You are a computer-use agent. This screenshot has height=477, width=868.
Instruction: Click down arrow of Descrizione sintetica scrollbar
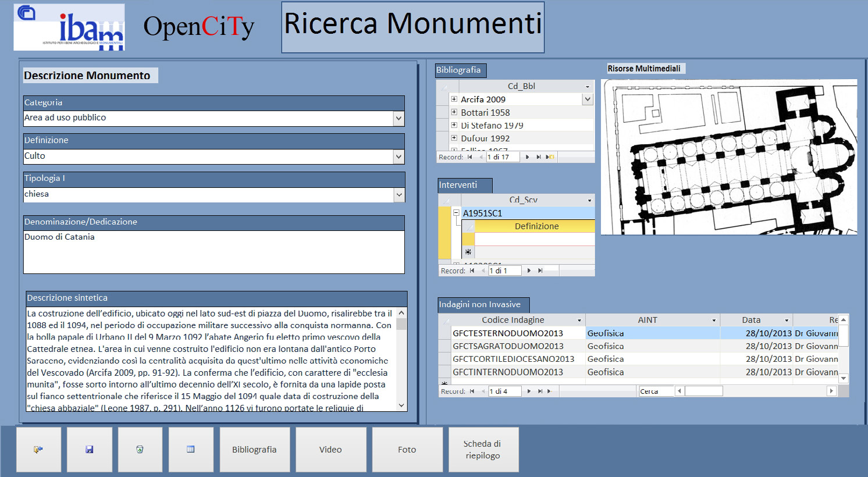click(x=401, y=405)
